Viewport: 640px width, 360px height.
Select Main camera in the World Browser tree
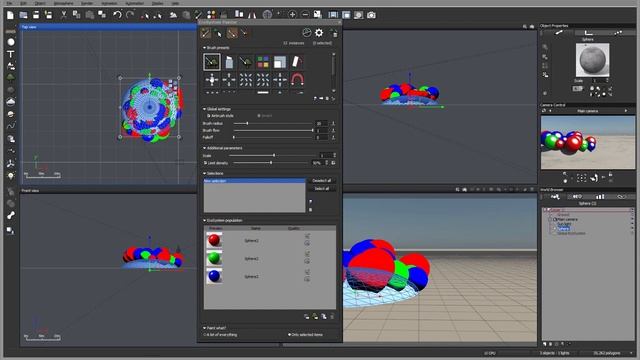567,220
